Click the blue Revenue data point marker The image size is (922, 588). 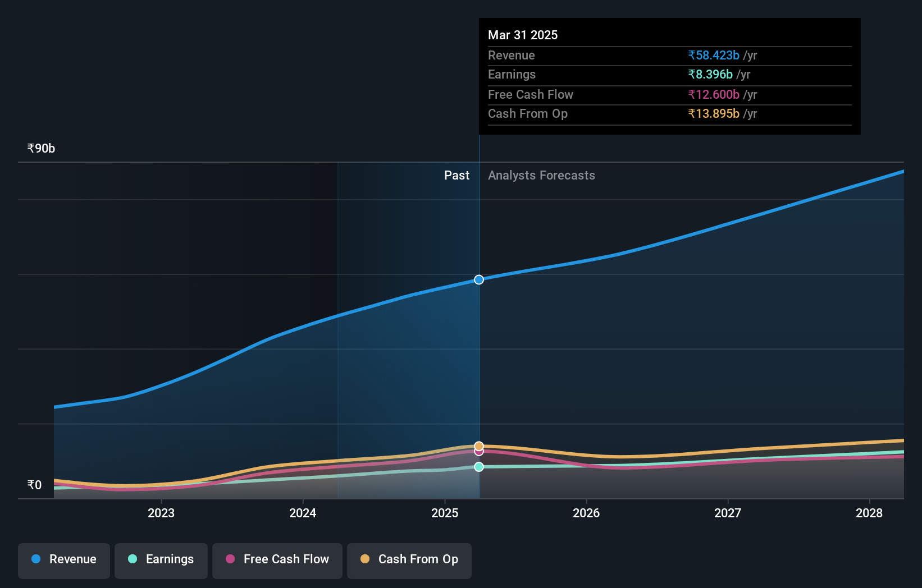tap(479, 279)
